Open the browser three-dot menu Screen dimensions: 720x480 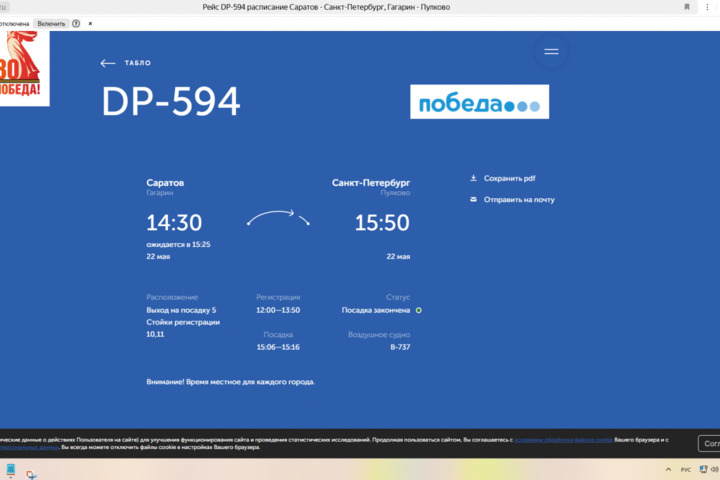pos(707,7)
